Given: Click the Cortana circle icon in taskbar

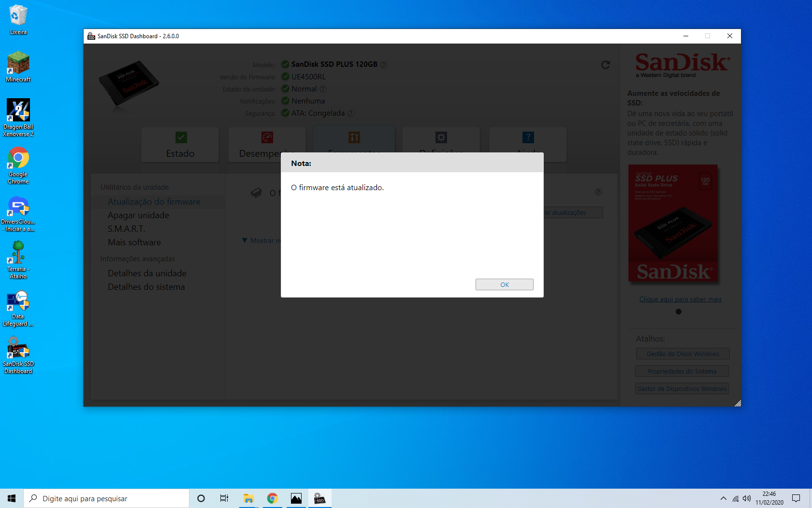Looking at the screenshot, I should pos(201,498).
